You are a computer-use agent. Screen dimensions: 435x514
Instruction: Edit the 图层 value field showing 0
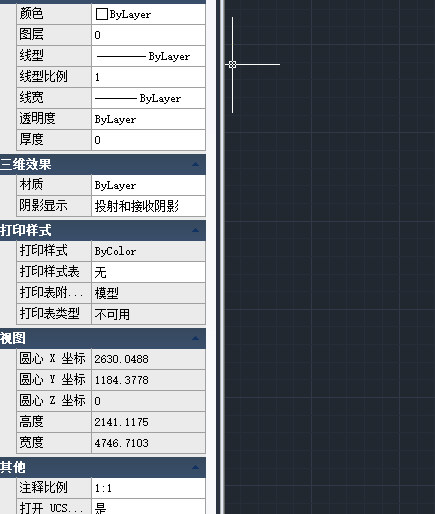(x=148, y=35)
